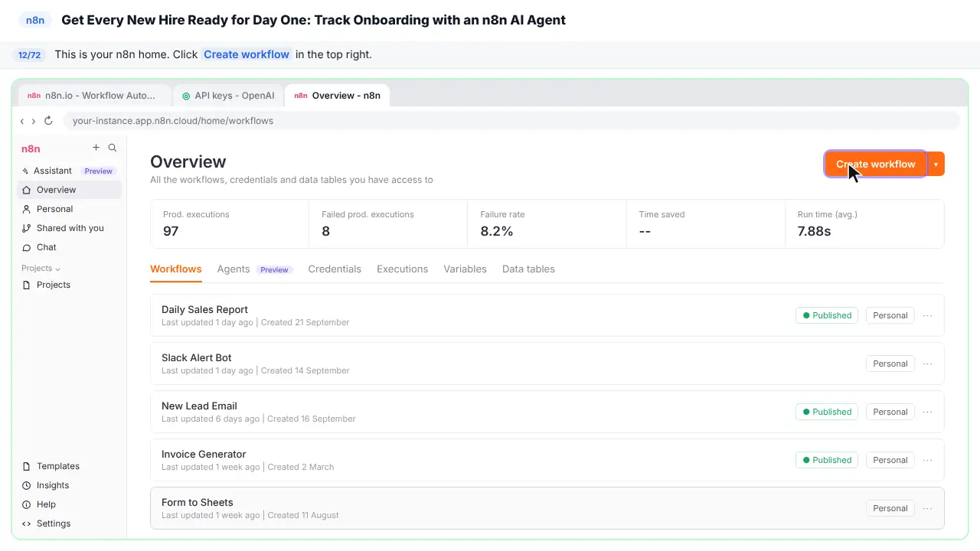Open the more-options menu for Form to Sheets
Viewport: 980px width, 551px height.
click(927, 508)
